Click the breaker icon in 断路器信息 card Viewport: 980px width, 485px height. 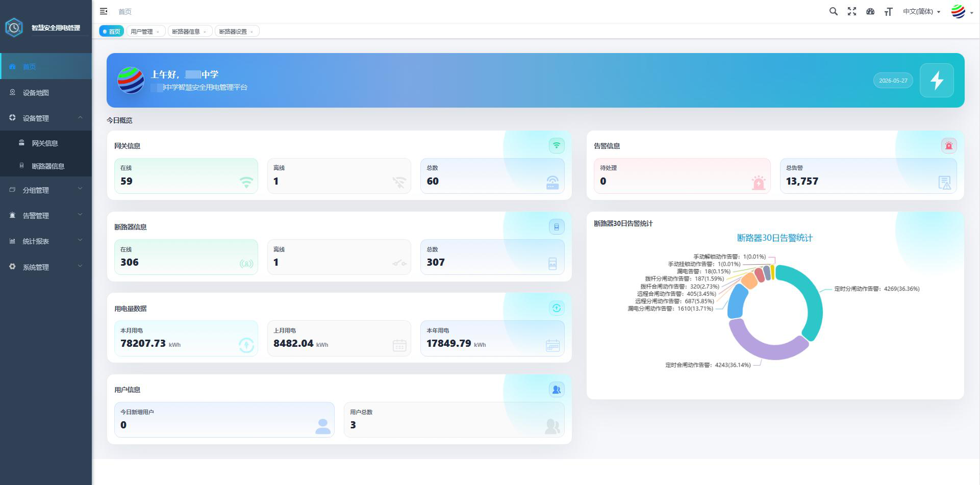[x=557, y=226]
